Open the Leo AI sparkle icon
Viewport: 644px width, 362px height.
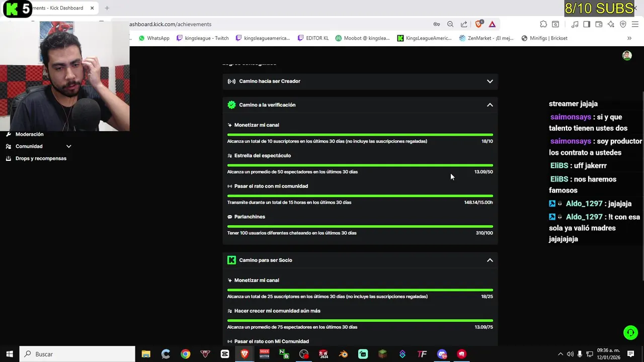pyautogui.click(x=611, y=24)
